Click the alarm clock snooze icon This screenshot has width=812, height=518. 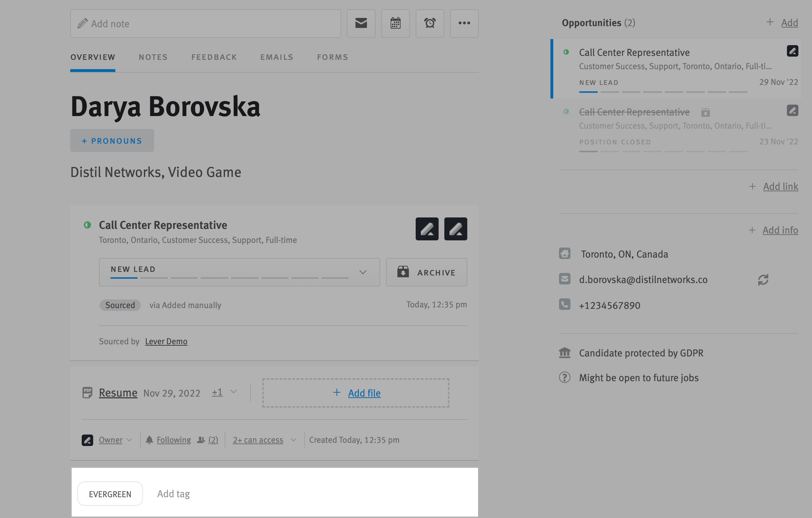coord(430,23)
